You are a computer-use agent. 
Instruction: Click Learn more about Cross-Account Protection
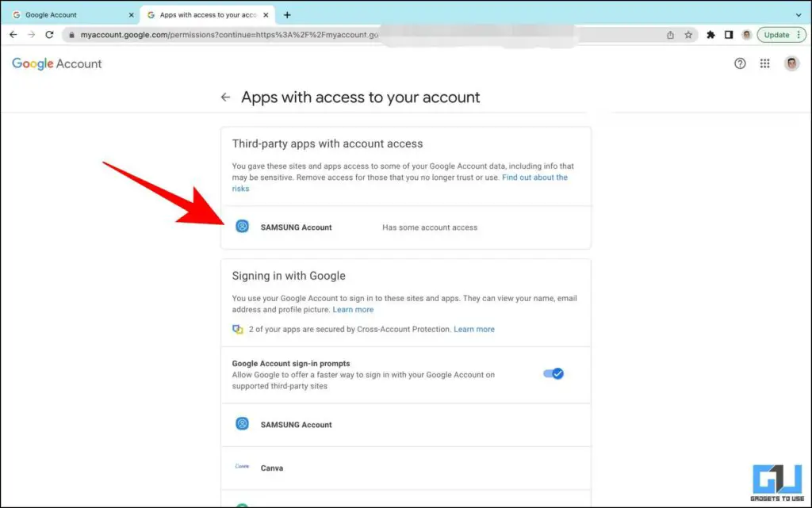[474, 329]
